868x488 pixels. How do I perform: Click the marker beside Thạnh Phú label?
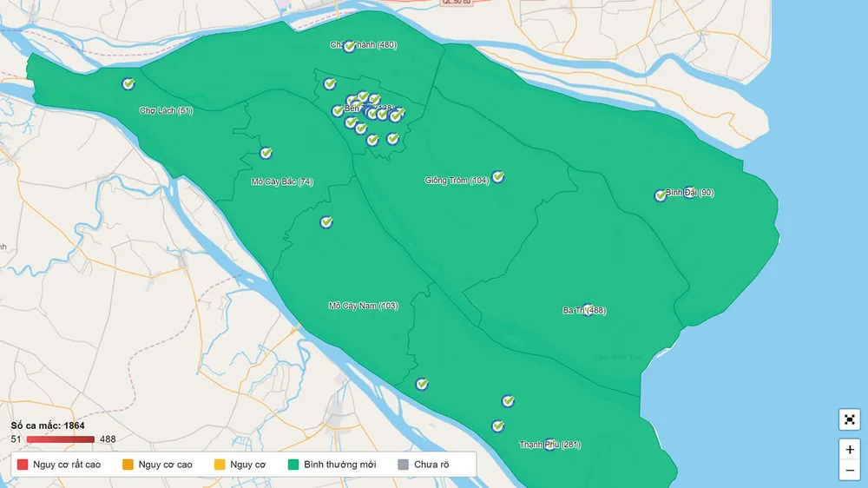coord(549,445)
